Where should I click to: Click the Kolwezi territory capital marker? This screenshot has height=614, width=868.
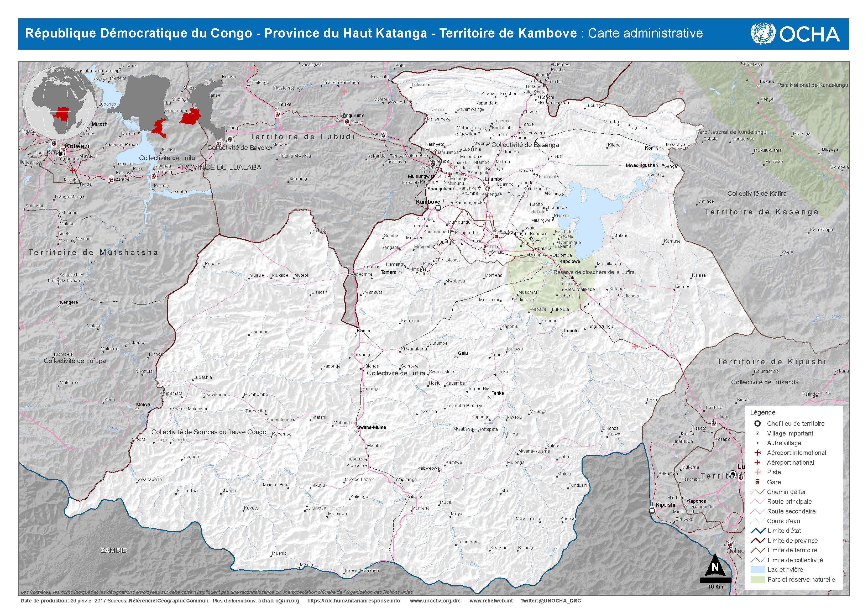pyautogui.click(x=60, y=154)
